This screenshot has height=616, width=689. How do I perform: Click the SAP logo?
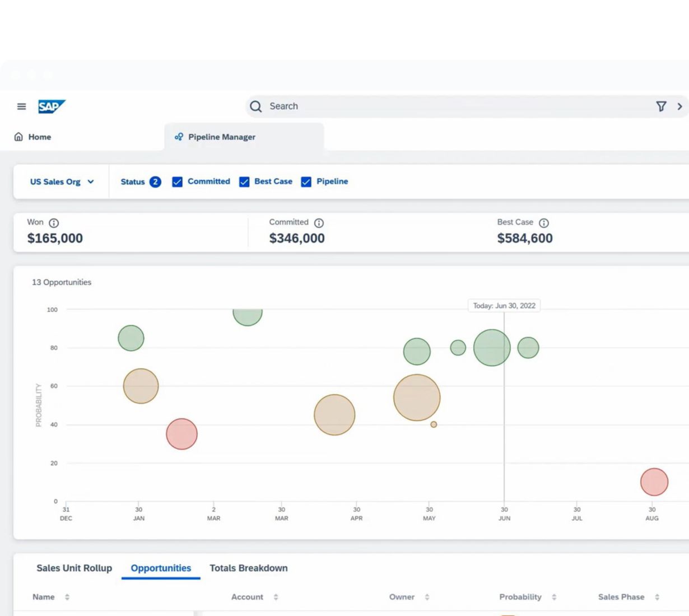(52, 106)
